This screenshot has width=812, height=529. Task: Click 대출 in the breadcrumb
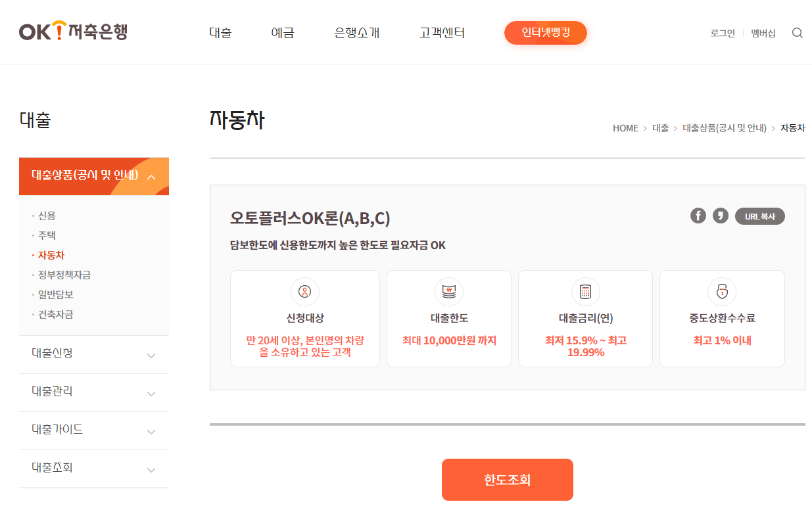click(x=660, y=128)
